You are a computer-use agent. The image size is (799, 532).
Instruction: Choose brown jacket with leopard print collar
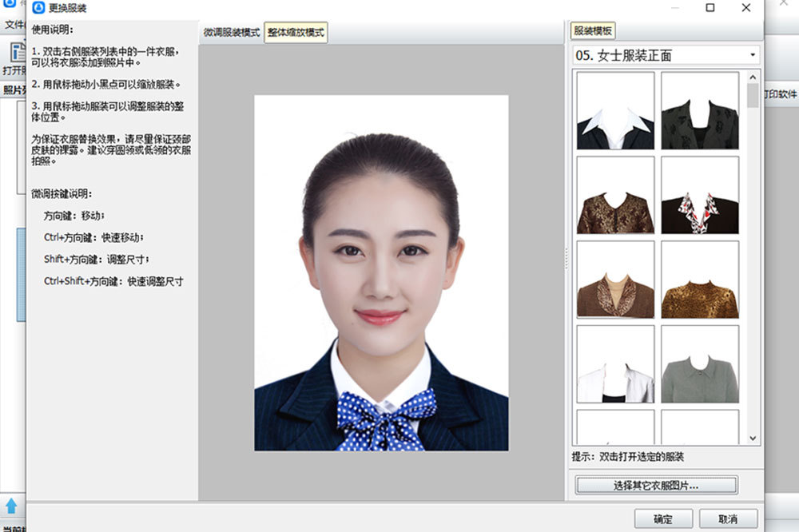pos(615,280)
